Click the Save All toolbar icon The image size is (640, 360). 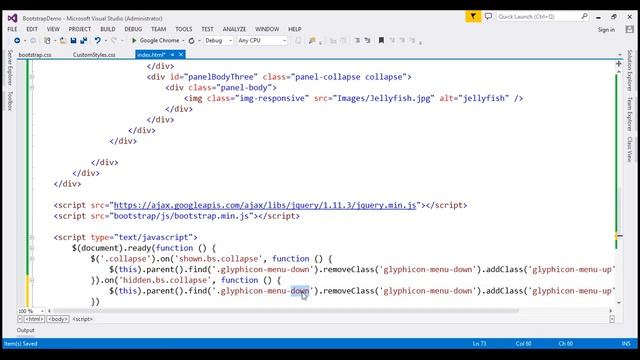[84, 40]
